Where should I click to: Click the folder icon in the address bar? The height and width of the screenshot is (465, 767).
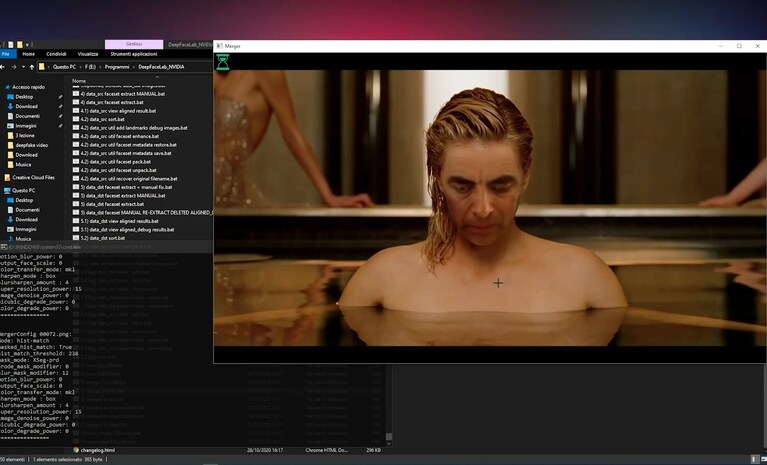[42, 67]
